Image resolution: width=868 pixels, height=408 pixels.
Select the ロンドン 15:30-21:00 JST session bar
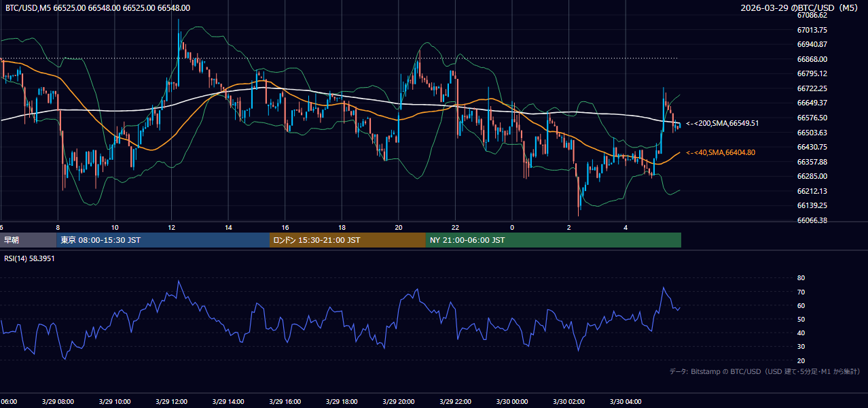[348, 240]
